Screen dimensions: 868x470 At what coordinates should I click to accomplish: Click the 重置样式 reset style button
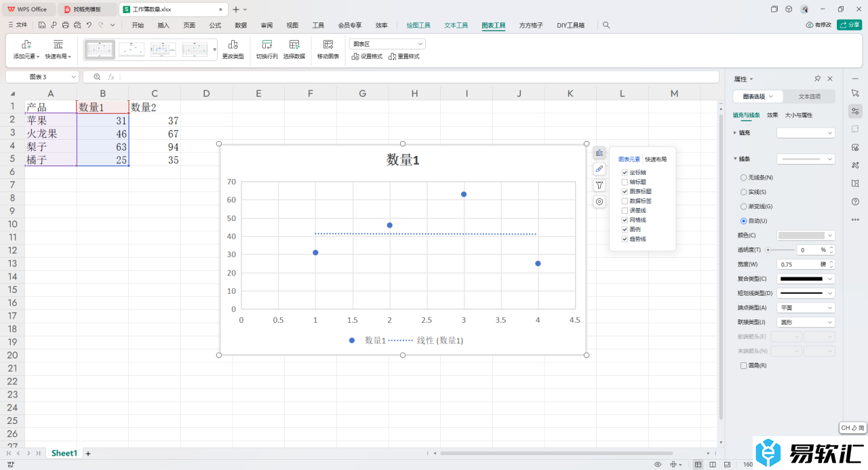pos(404,56)
